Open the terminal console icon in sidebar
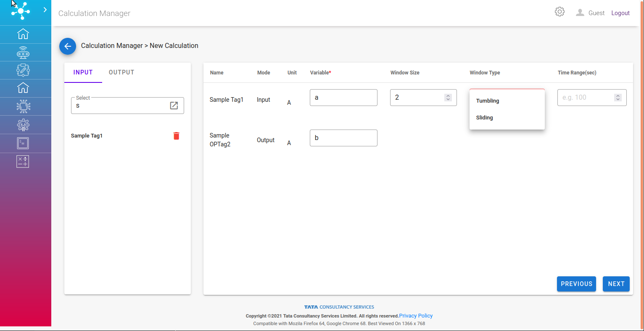 pos(23,143)
